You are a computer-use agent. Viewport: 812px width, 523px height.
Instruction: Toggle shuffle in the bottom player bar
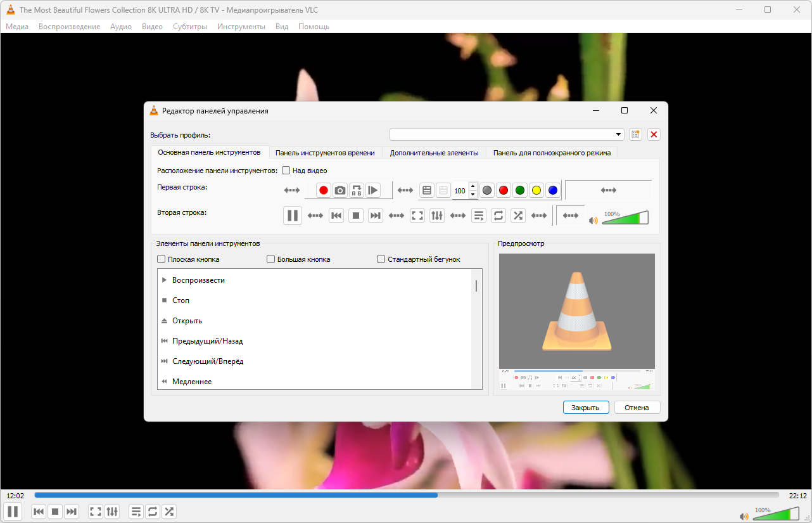click(169, 512)
